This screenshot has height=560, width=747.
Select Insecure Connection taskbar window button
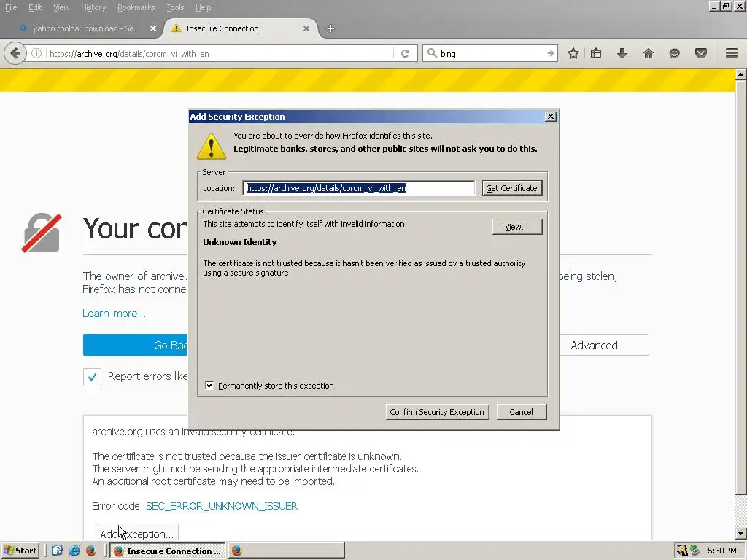pos(169,551)
